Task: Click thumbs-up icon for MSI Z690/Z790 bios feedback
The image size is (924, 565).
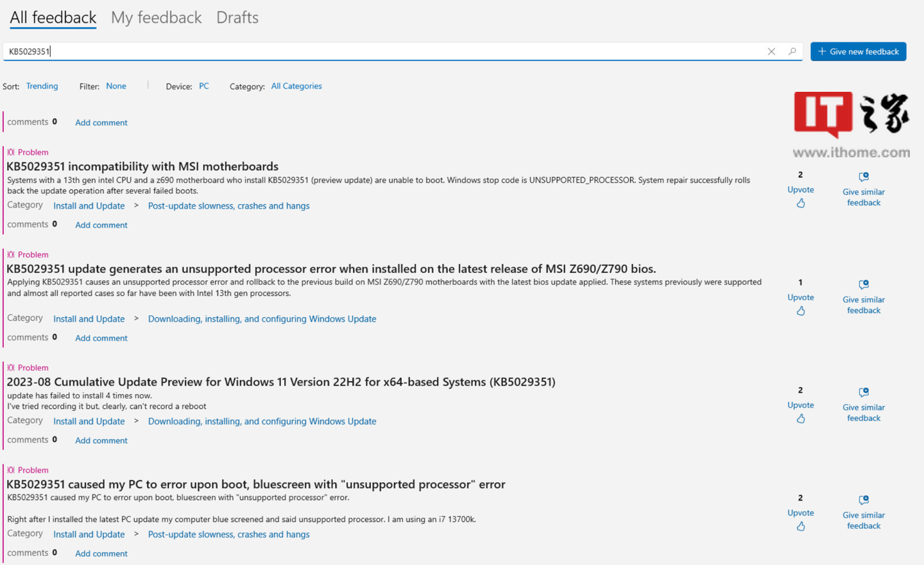Action: click(801, 311)
